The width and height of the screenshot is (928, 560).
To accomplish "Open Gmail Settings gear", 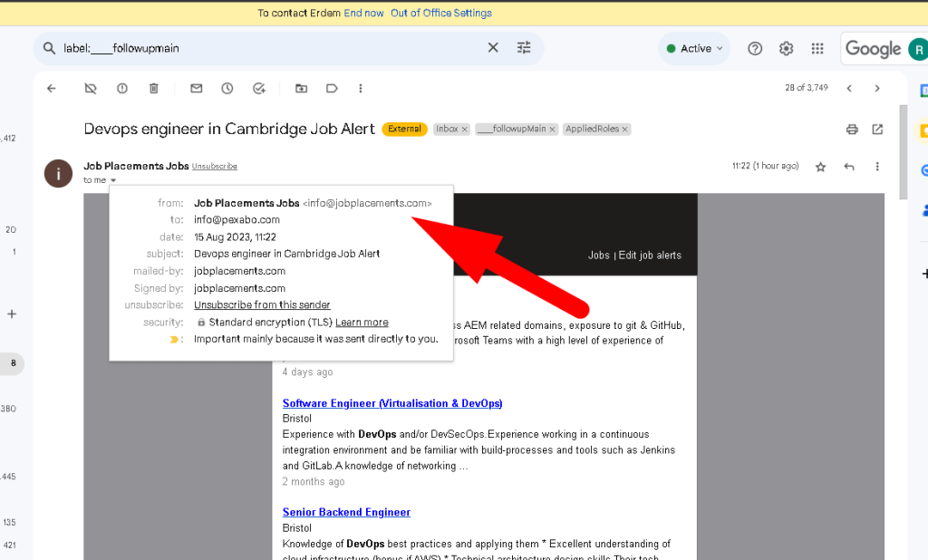I will (x=786, y=49).
